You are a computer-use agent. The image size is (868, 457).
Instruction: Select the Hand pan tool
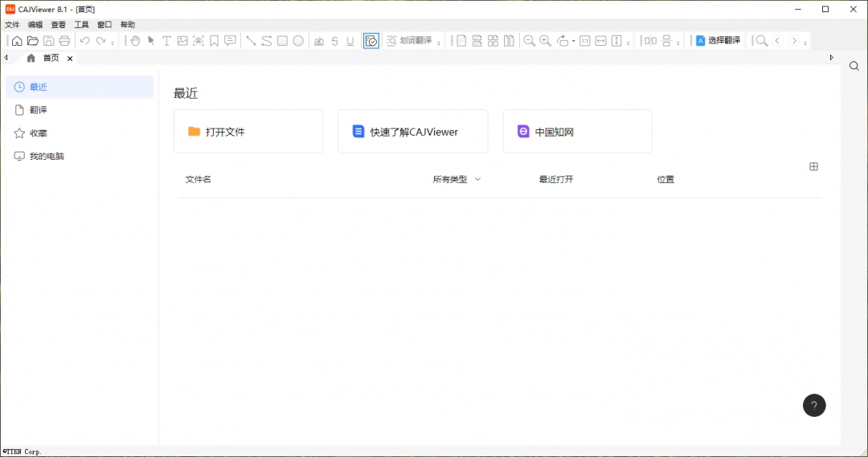(135, 41)
